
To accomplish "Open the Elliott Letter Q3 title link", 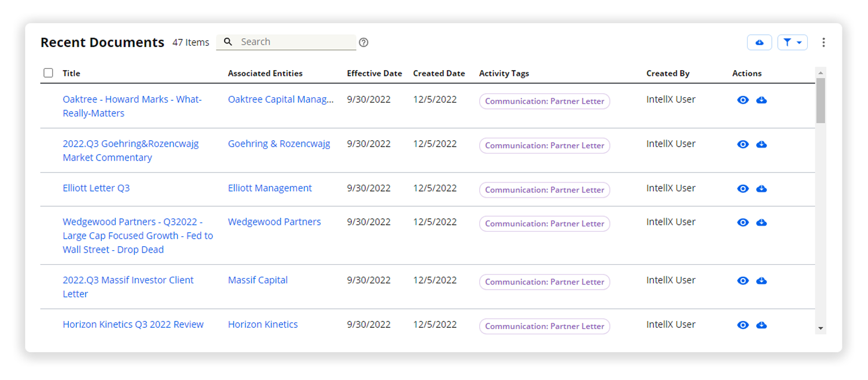I will point(96,188).
